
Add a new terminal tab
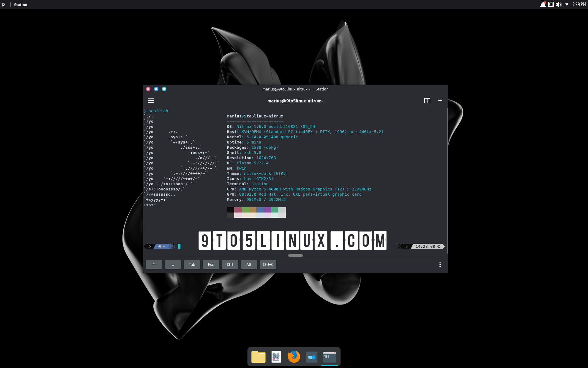(x=440, y=101)
